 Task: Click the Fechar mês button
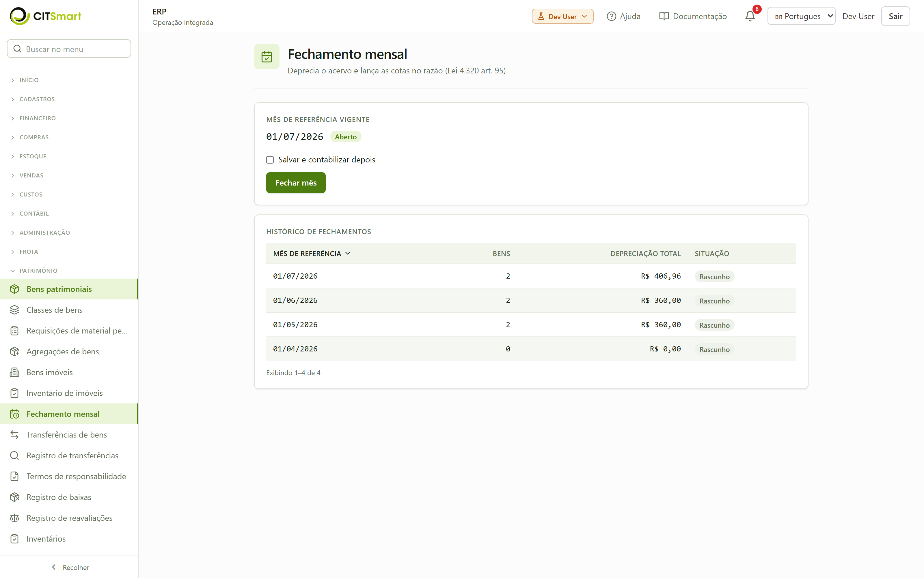pyautogui.click(x=296, y=183)
